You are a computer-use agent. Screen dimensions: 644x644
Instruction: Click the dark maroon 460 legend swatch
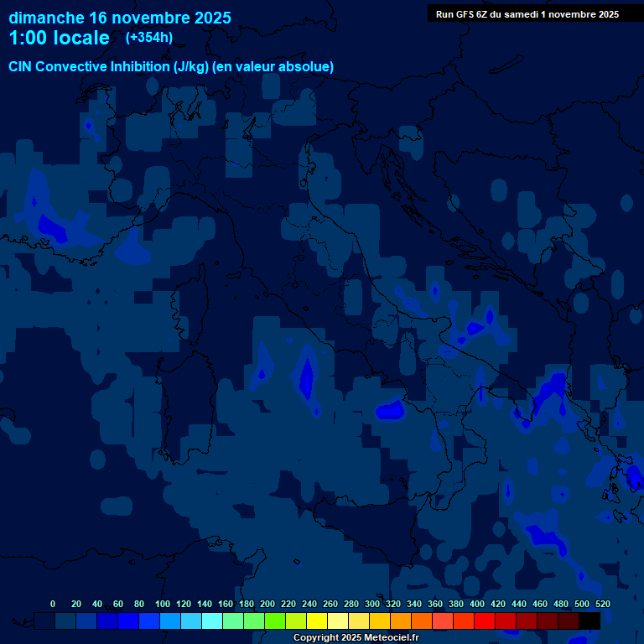[548, 621]
